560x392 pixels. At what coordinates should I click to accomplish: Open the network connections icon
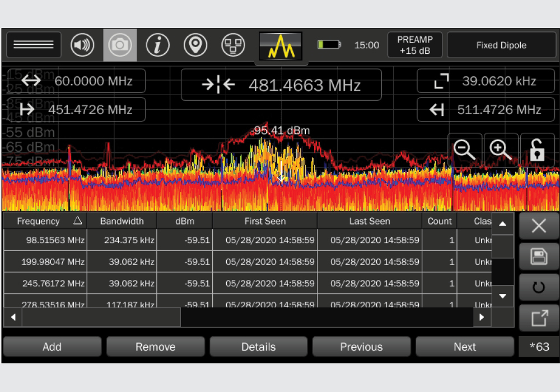tap(233, 45)
